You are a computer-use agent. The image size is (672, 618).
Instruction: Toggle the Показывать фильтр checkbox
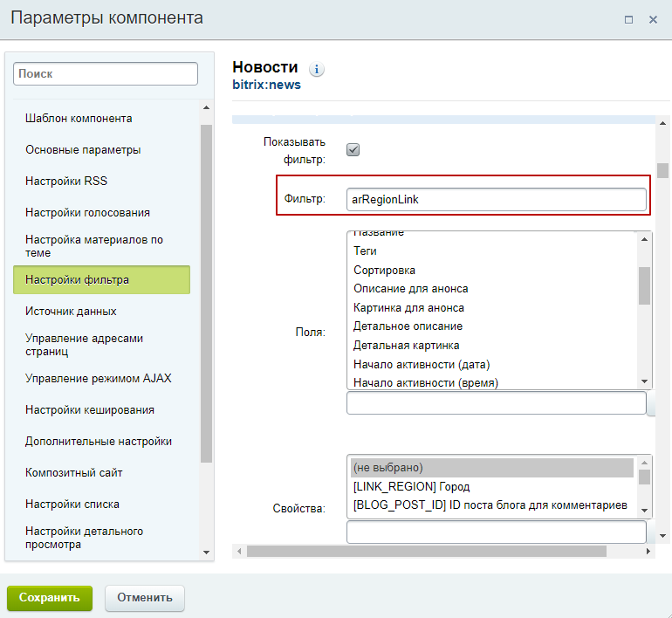point(353,150)
